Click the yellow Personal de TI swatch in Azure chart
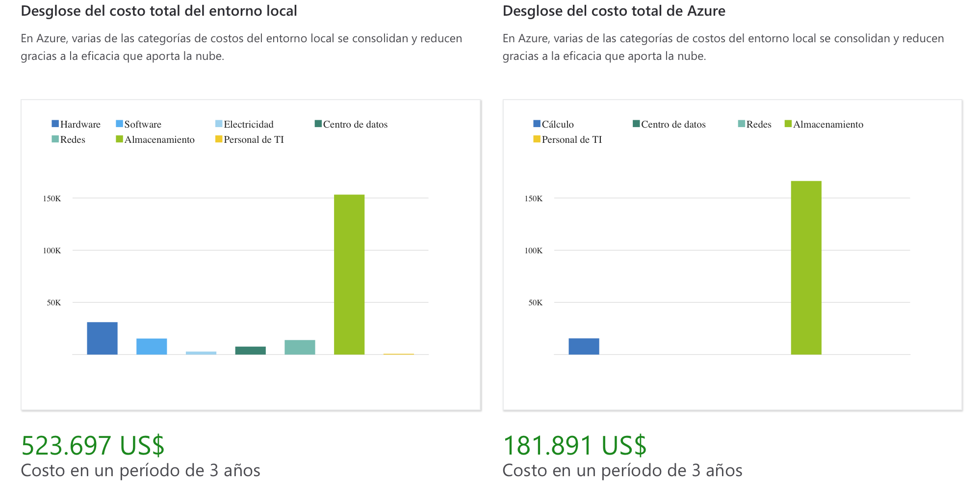This screenshot has height=485, width=980. point(537,139)
